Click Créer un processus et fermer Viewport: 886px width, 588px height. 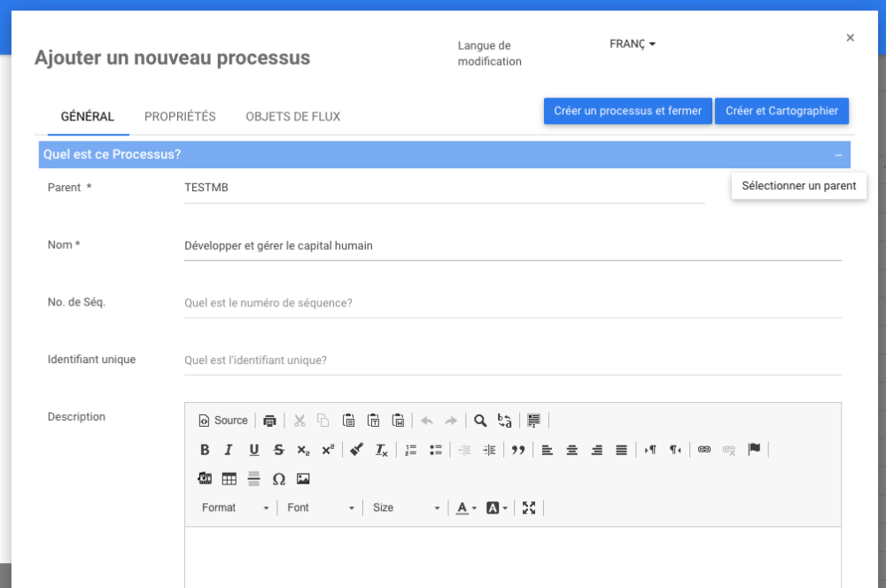coord(628,111)
